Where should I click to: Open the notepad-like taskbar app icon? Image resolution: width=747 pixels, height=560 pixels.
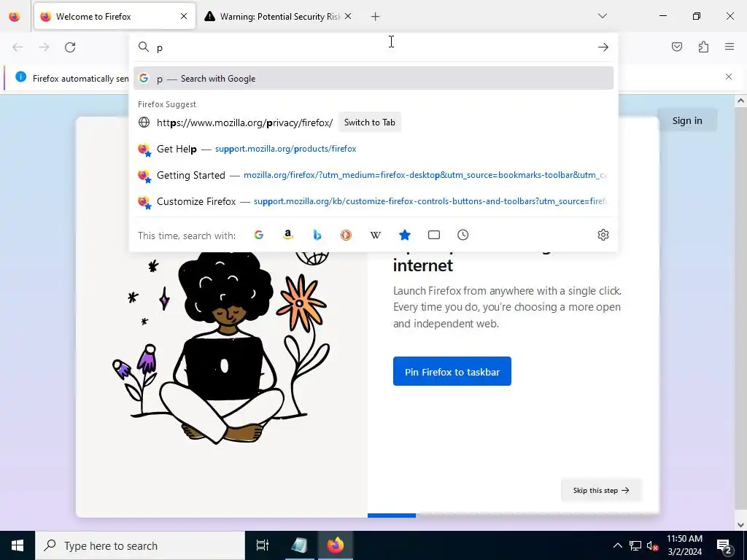tap(299, 545)
